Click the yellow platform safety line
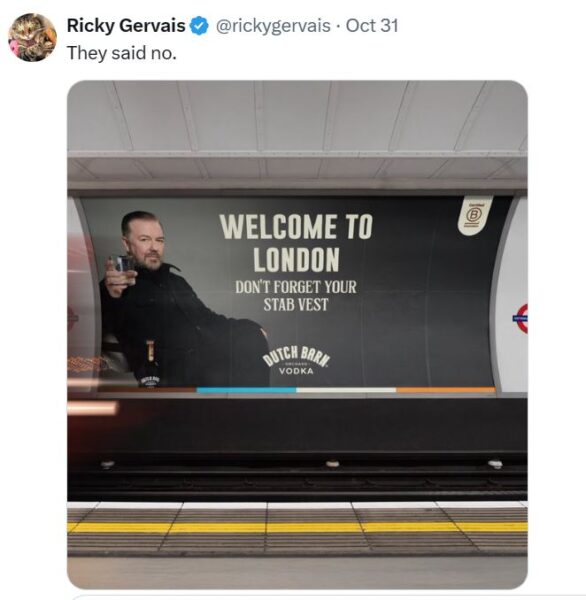Viewport: 586px width, 600px height. tap(297, 527)
